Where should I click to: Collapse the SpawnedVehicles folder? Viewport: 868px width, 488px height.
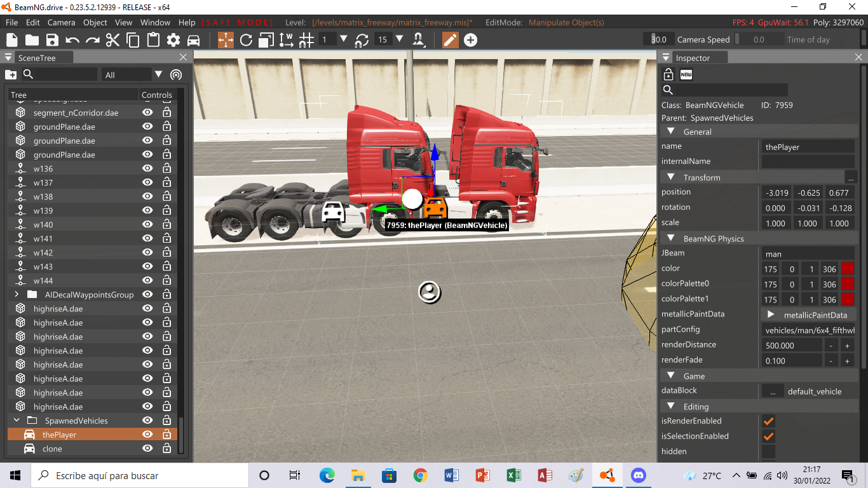coord(17,421)
